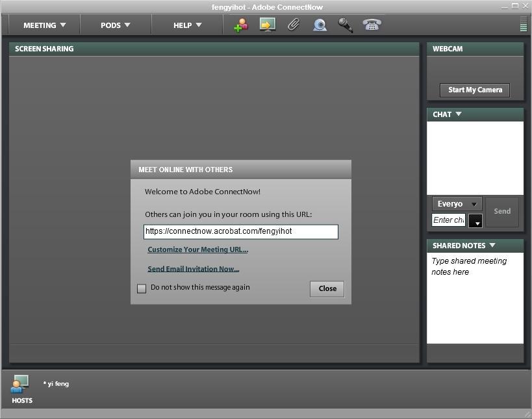Click 'Customize Your Meeting URL' link

[197, 249]
